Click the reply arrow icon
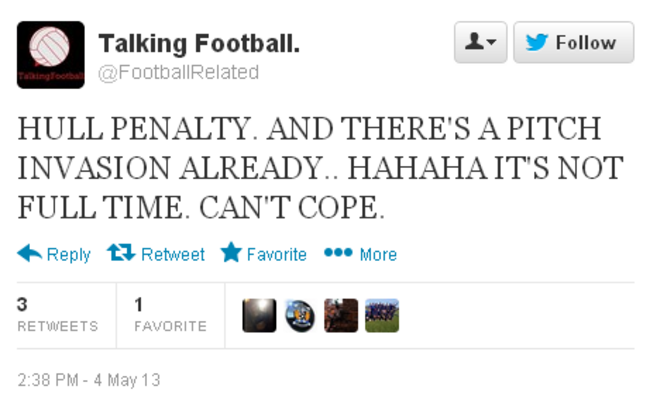This screenshot has height=417, width=650. (x=29, y=254)
